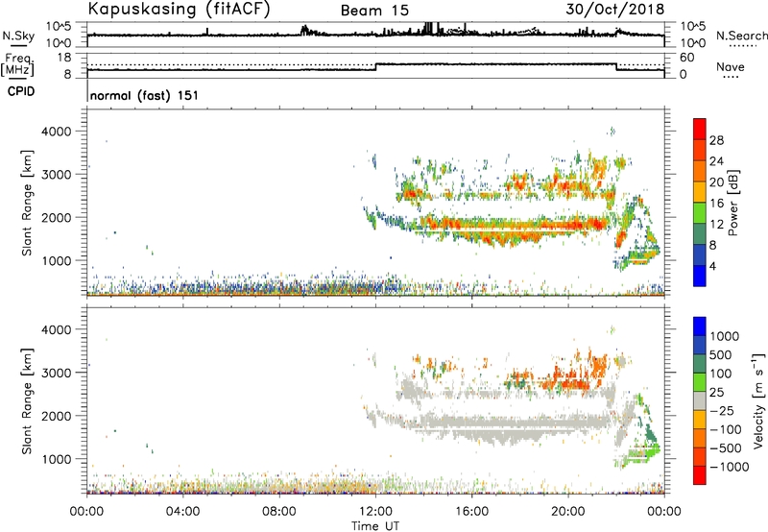Image resolution: width=768 pixels, height=532 pixels.
Task: Click Slant Range [km] label of velocity panel
Action: (27, 401)
